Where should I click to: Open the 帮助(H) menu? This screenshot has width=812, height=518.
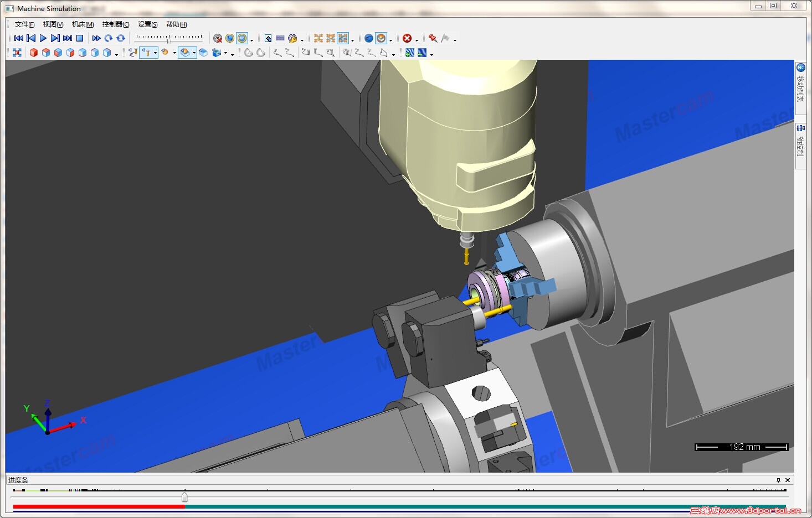pyautogui.click(x=177, y=24)
